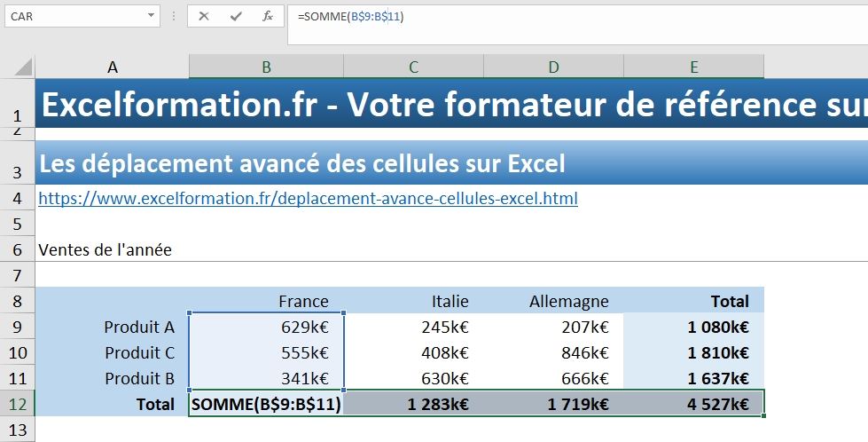Click the cell showing 666k€

click(x=553, y=378)
